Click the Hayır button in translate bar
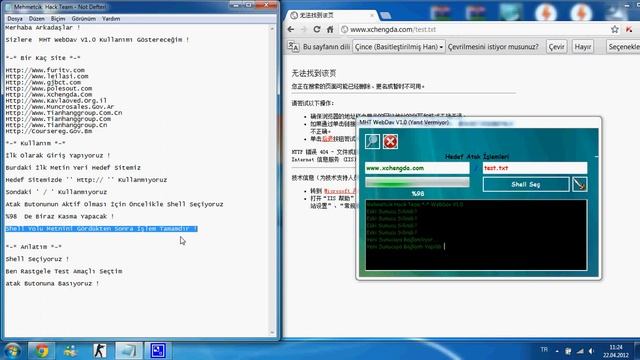Viewport: 640px width, 360px height. (x=582, y=47)
